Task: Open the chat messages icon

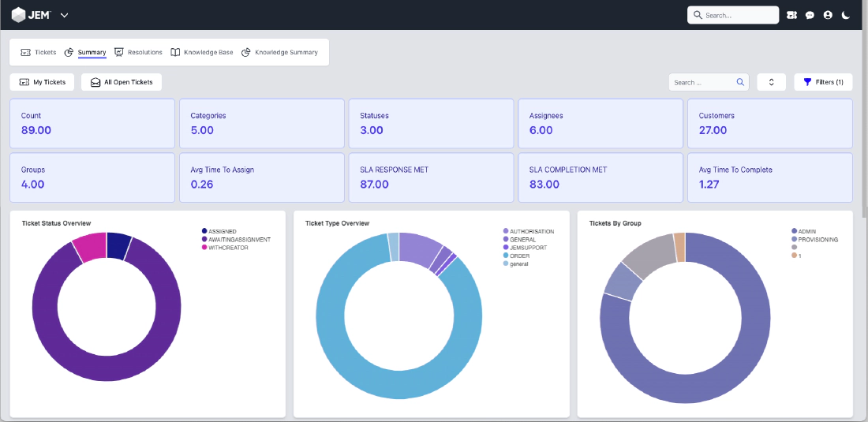Action: (x=810, y=16)
